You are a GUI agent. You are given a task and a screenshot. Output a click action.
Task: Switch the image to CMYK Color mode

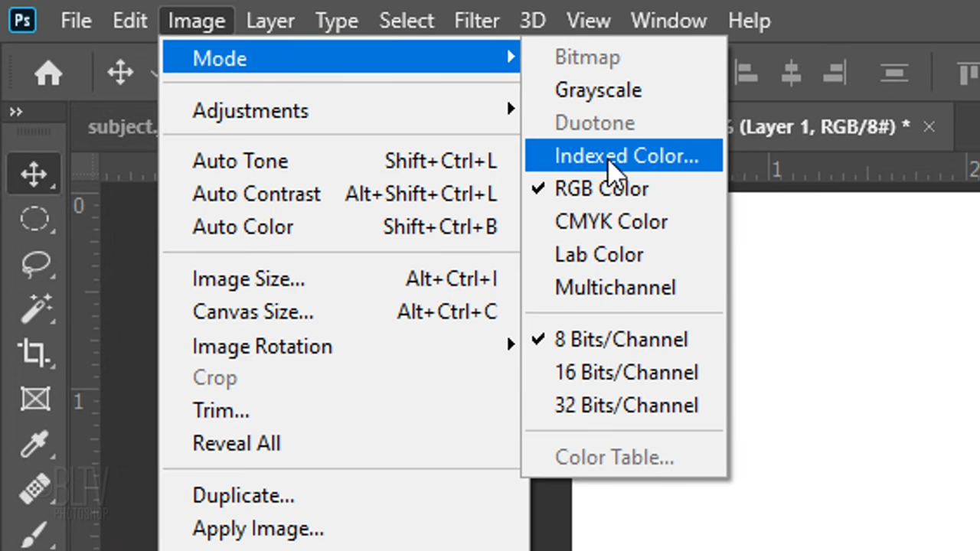pos(611,221)
